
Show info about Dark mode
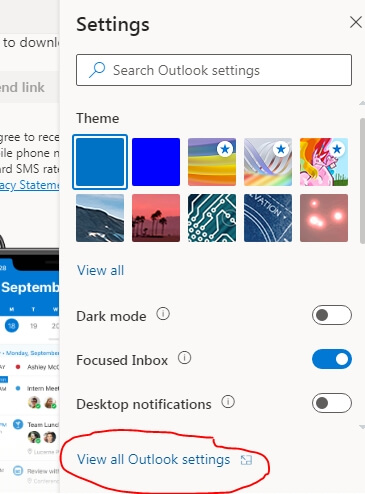click(x=163, y=314)
